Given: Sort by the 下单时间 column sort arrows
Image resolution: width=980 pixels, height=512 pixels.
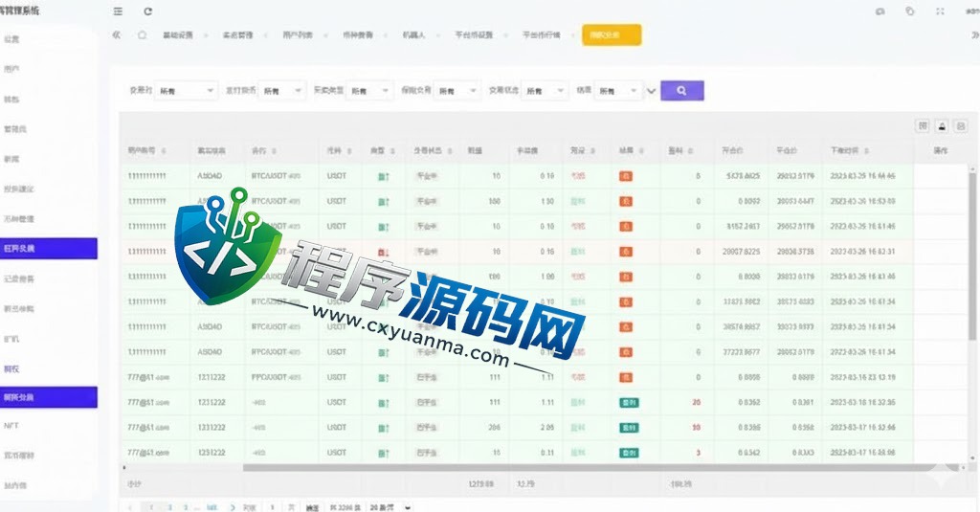Looking at the screenshot, I should [867, 150].
